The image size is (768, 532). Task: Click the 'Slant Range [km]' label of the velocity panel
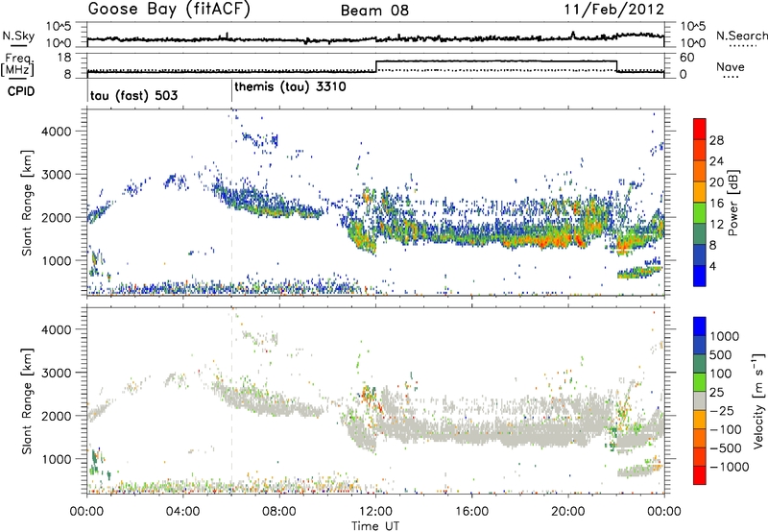point(27,400)
